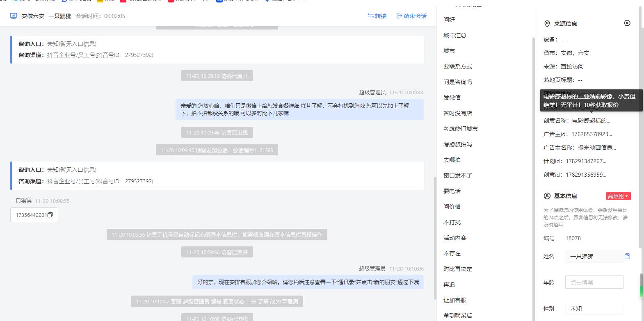Click system note 11-20 10:09:10 访客已离开

click(217, 76)
